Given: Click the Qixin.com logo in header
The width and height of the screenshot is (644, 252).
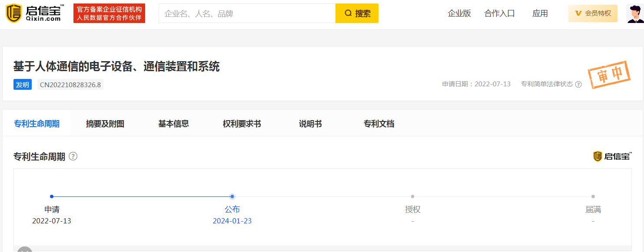Looking at the screenshot, I should (35, 13).
